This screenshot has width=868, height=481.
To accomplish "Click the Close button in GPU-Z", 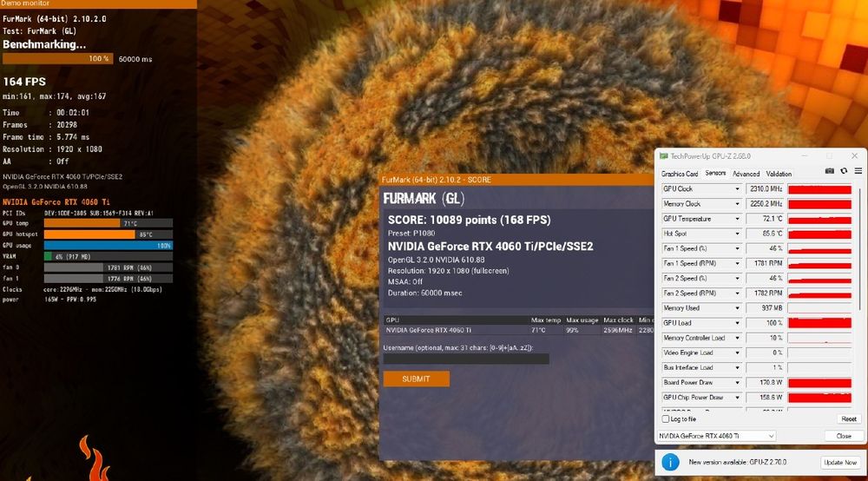I will 843,436.
